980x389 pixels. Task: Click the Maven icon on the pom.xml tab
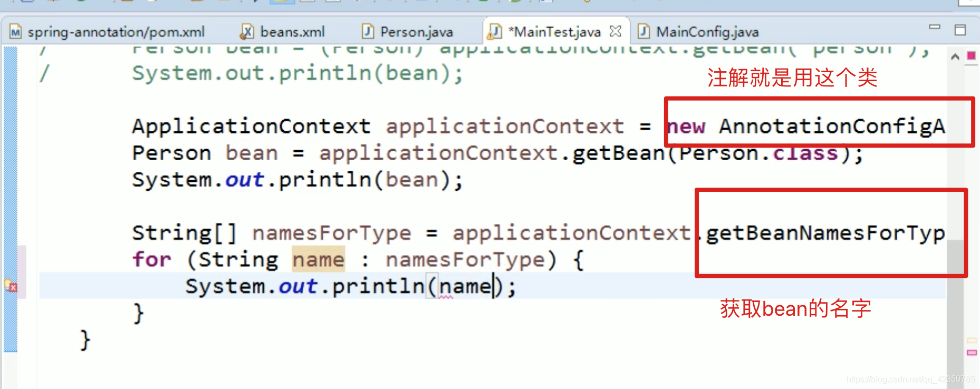pyautogui.click(x=15, y=32)
